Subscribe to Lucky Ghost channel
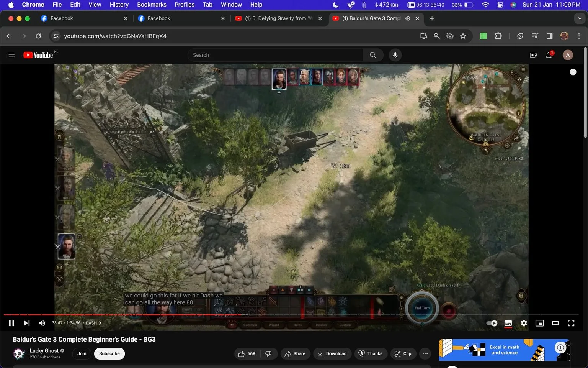Viewport: 588px width, 368px height. [109, 353]
